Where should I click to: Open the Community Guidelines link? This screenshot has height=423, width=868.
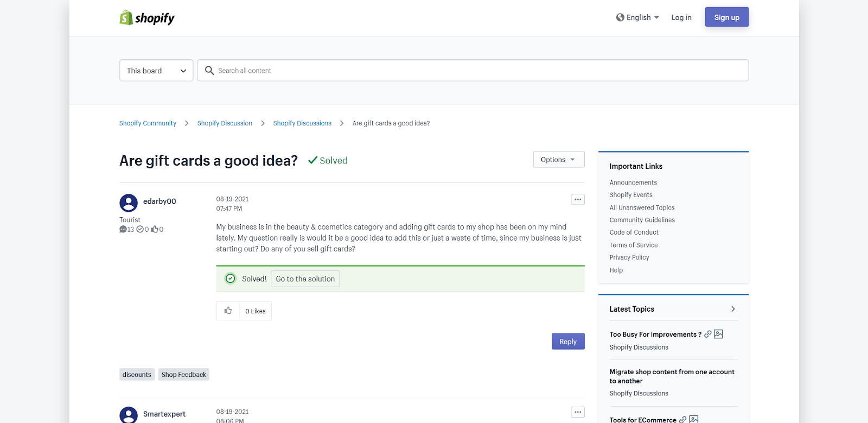point(642,220)
